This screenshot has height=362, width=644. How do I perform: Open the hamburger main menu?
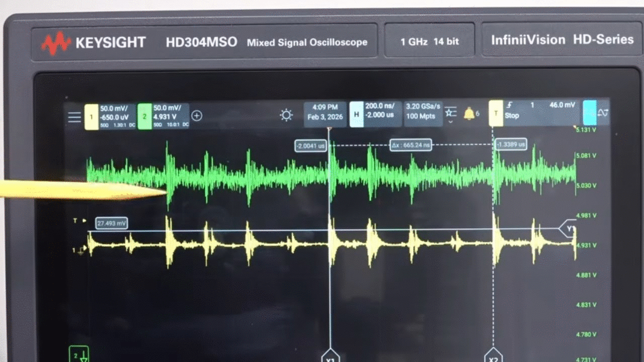74,117
